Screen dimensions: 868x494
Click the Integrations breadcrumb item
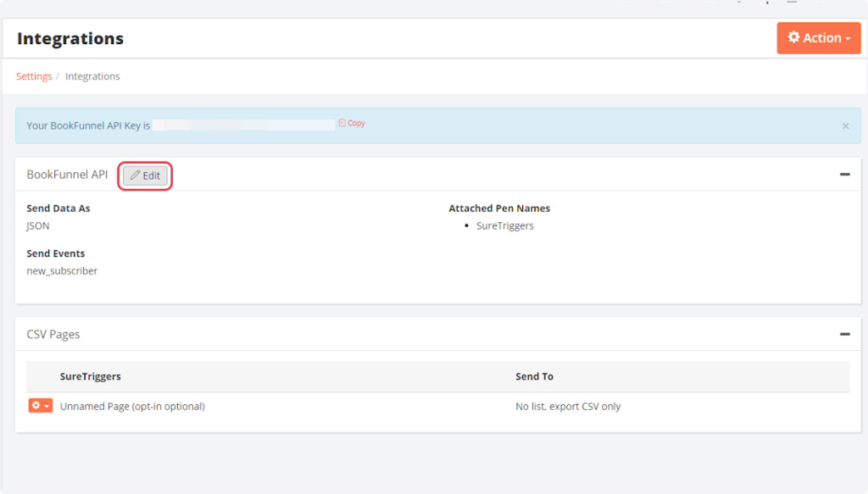click(x=92, y=76)
